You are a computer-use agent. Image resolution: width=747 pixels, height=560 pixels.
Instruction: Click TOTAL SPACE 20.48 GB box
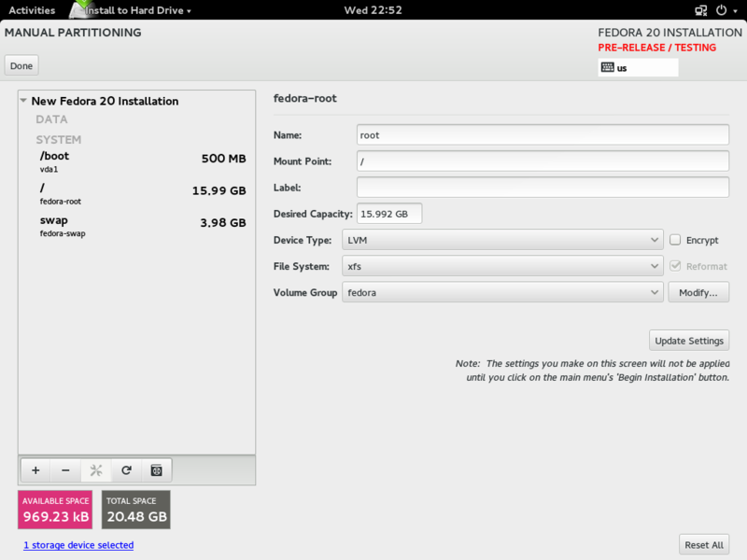(135, 510)
